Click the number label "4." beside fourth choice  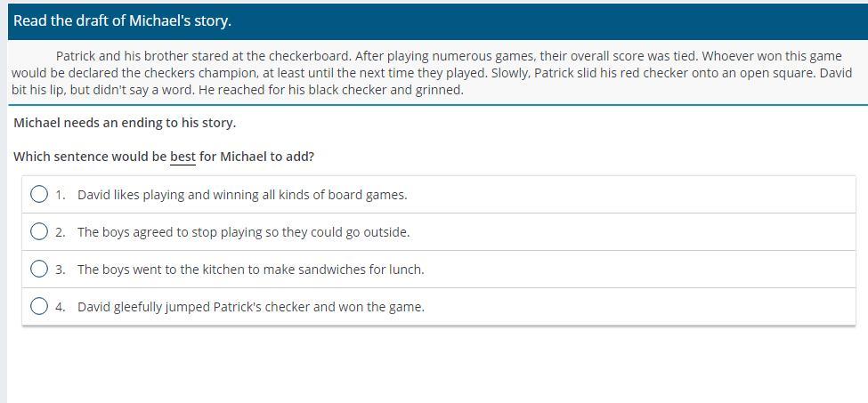[x=61, y=307]
